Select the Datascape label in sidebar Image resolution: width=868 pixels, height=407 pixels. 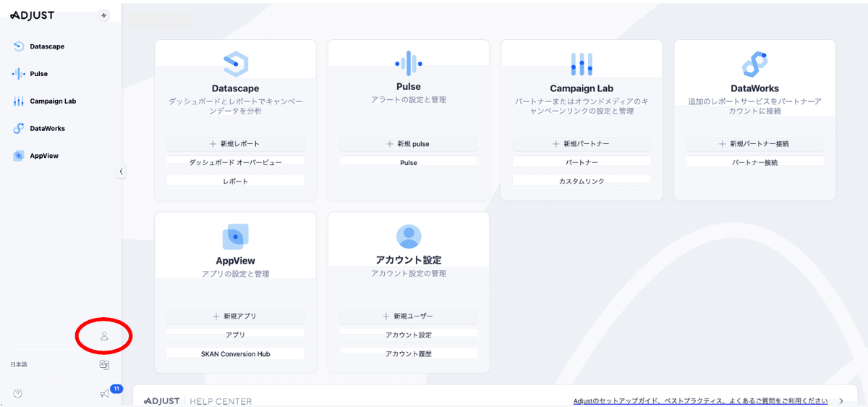[x=47, y=46]
